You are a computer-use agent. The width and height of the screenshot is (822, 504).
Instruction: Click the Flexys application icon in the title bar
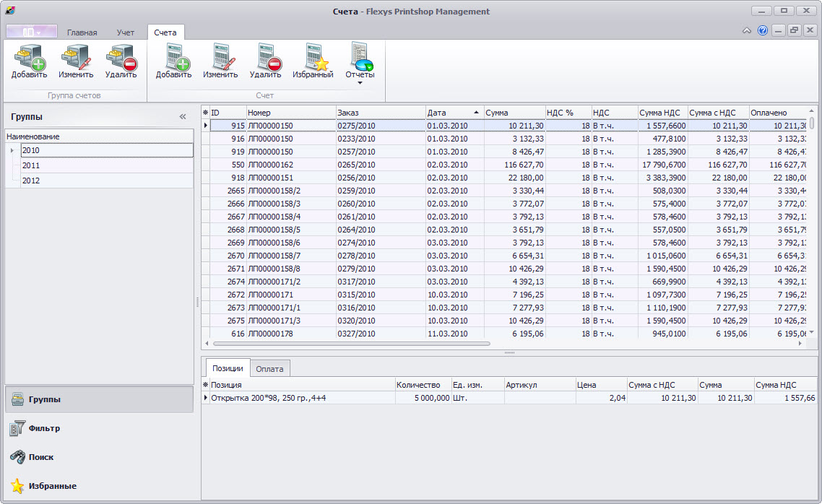(x=10, y=11)
